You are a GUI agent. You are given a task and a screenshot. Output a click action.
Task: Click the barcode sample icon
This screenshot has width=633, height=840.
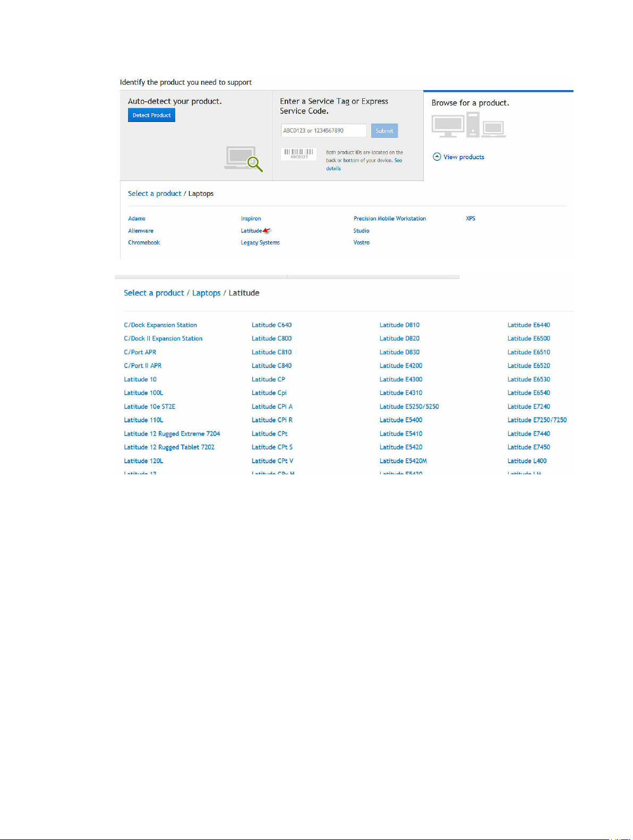point(298,154)
